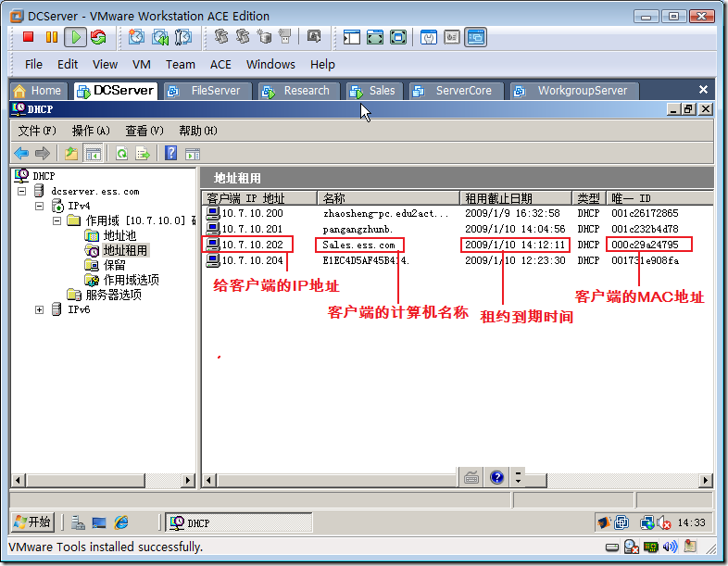Switch to the Sales VM tab
728x566 pixels.
(374, 91)
